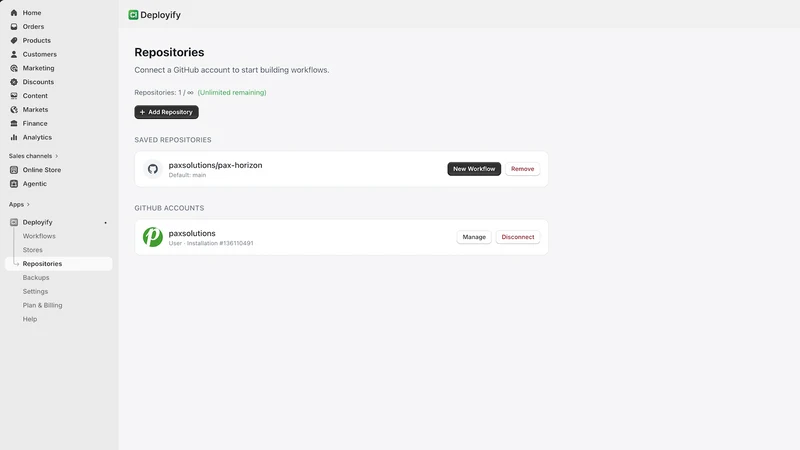Image resolution: width=800 pixels, height=450 pixels.
Task: Click the Finance bank icon
Action: point(14,123)
